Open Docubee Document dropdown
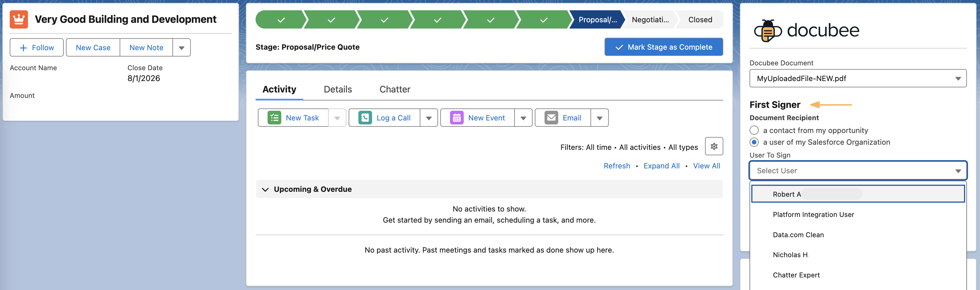 point(857,78)
